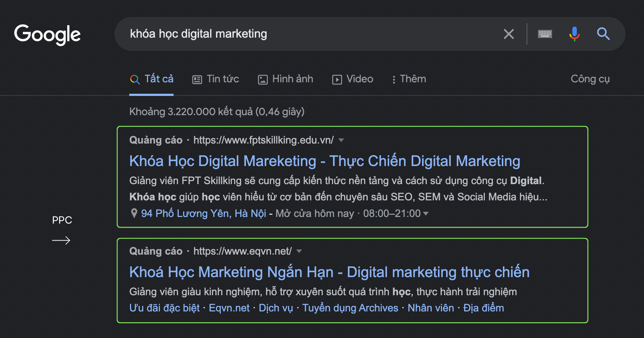Switch to the 'Tin tức' tab
Screen dimensions: 644x338
[x=216, y=79]
